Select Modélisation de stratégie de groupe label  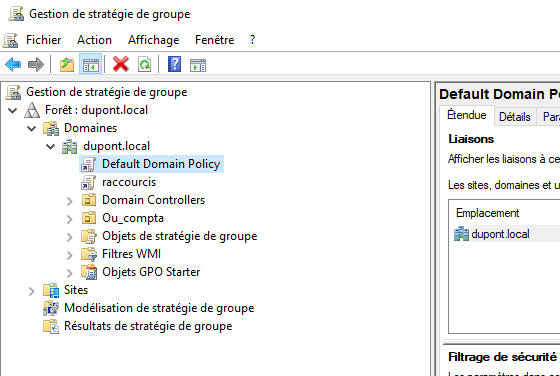(x=159, y=308)
